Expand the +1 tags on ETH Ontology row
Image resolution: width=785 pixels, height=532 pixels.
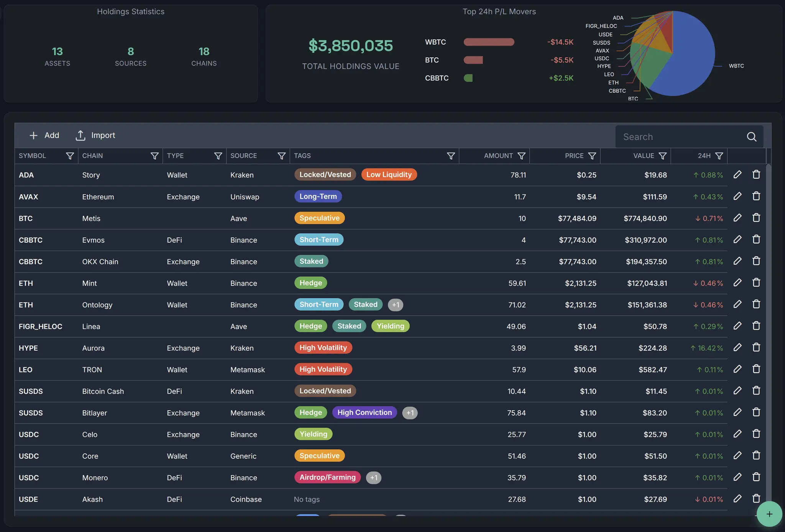click(x=396, y=305)
